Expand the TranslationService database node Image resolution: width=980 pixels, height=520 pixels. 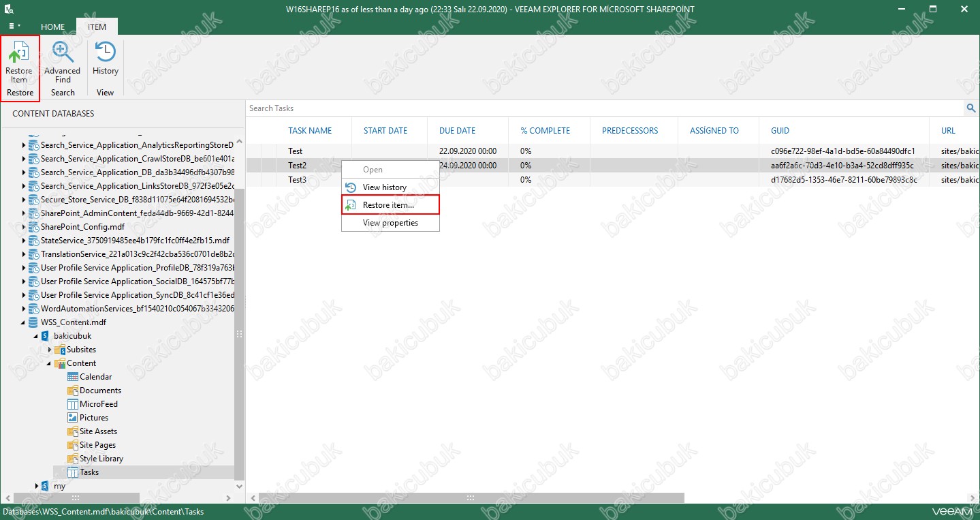(24, 254)
